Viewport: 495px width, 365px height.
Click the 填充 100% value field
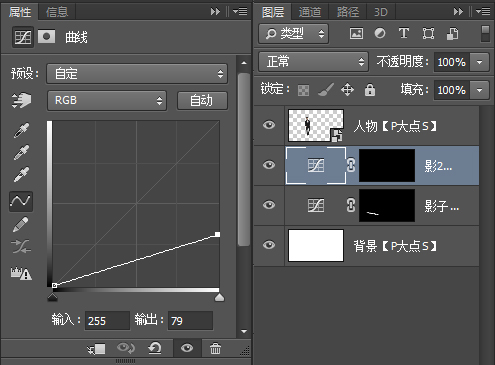[452, 90]
